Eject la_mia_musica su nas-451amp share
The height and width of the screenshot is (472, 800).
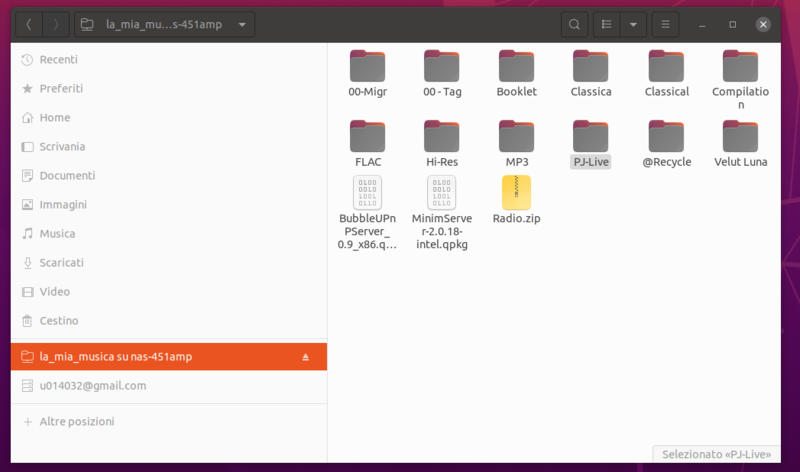point(305,357)
